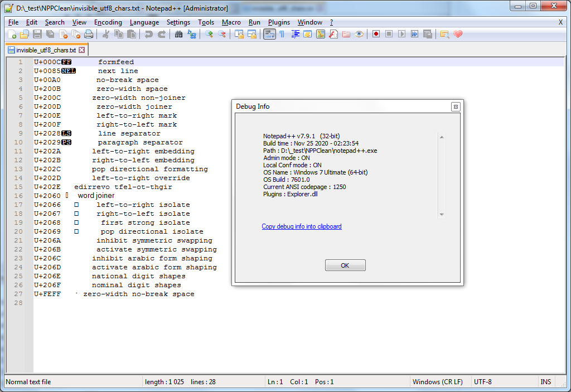Click the Save All icon
This screenshot has width=571, height=392.
pyautogui.click(x=50, y=34)
